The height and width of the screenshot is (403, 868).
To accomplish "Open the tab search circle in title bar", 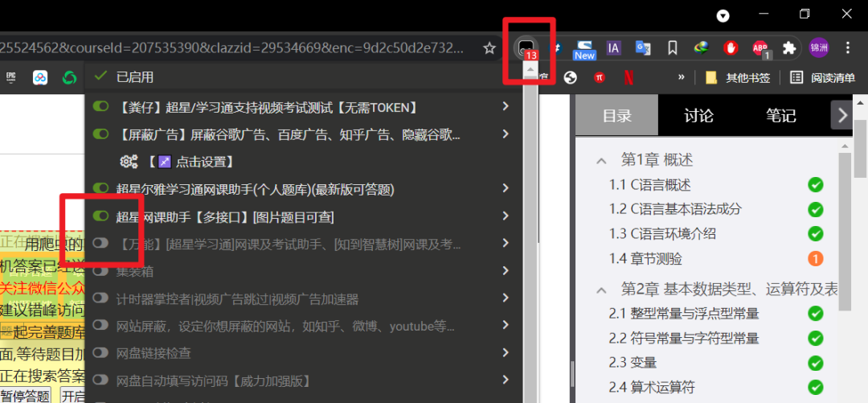I will [x=723, y=16].
